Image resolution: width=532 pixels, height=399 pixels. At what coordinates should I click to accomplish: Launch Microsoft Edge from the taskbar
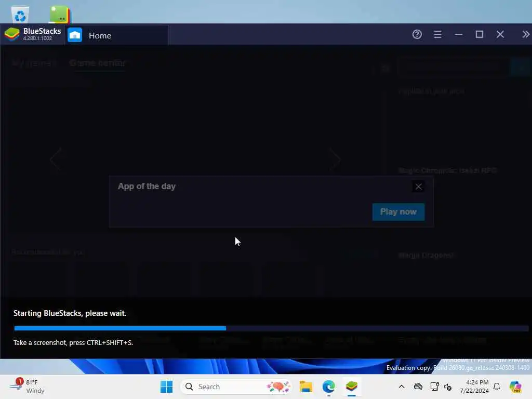click(328, 387)
